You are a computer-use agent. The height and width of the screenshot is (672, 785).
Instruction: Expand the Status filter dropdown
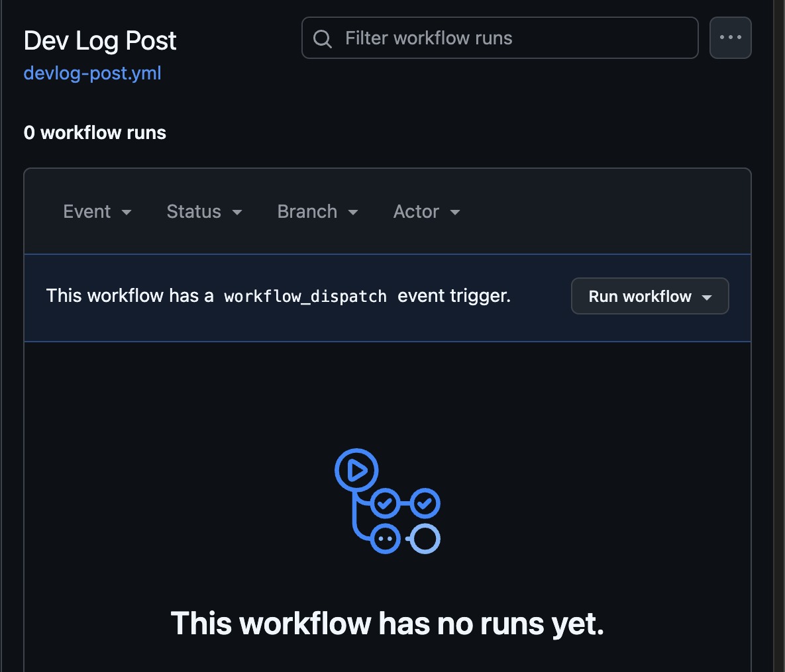pos(204,212)
